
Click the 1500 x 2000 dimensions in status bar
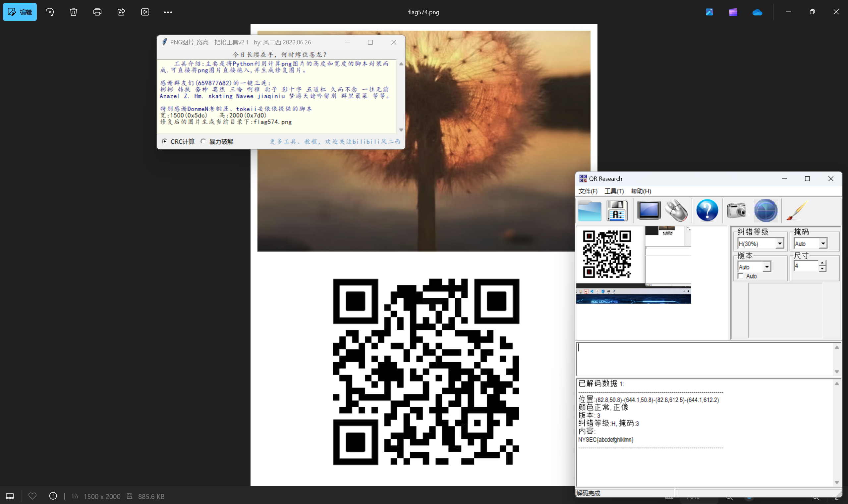tap(102, 496)
